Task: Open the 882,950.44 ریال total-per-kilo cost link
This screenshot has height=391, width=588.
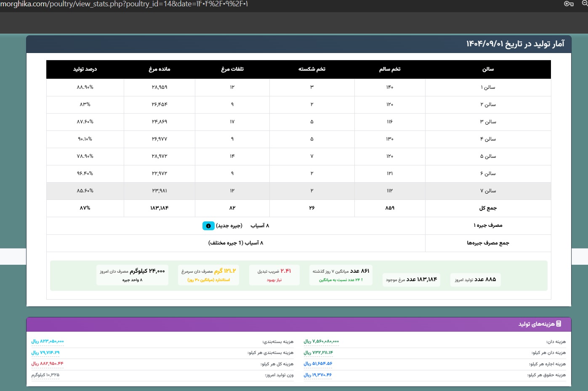Action: pos(47,364)
